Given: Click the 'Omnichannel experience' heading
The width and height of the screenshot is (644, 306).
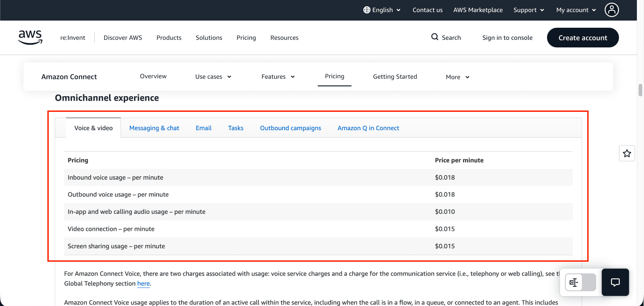Looking at the screenshot, I should [107, 98].
